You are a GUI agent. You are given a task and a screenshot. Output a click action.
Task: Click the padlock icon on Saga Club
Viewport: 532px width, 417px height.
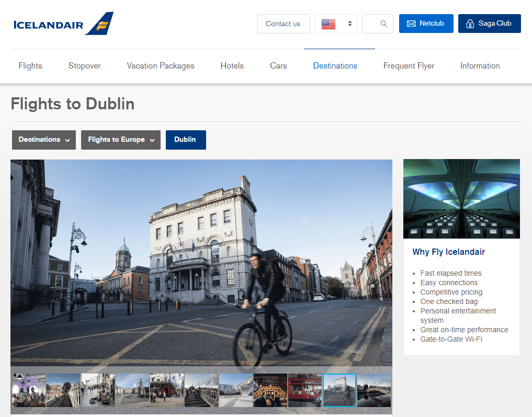(x=470, y=24)
